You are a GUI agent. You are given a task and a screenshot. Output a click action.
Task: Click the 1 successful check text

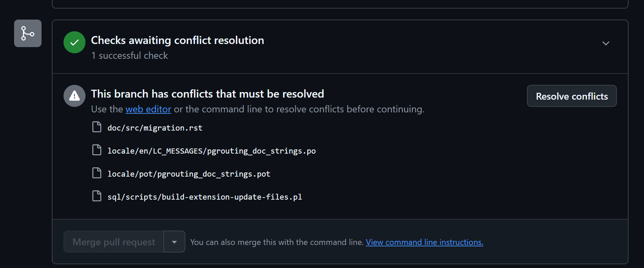(129, 56)
